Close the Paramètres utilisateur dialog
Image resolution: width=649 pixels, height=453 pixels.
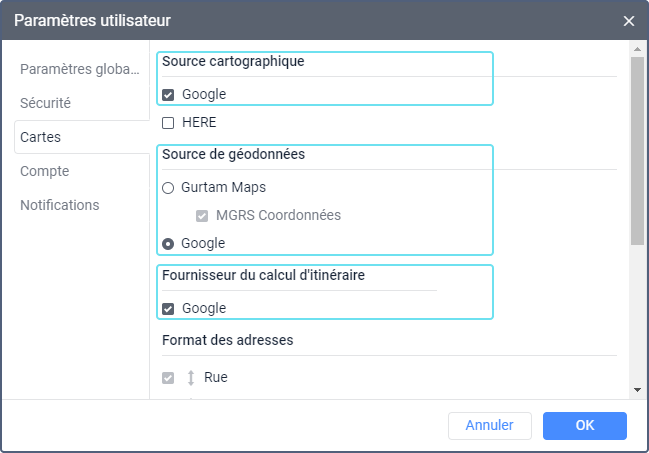pos(629,21)
